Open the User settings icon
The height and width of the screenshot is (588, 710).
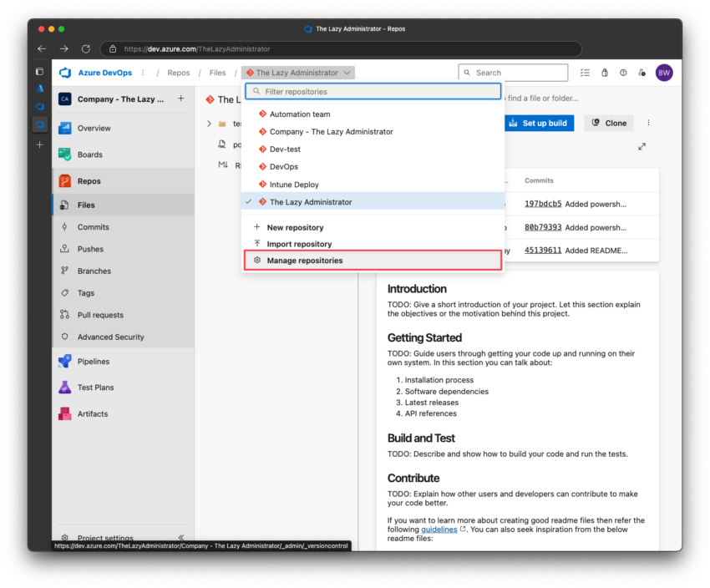point(642,73)
